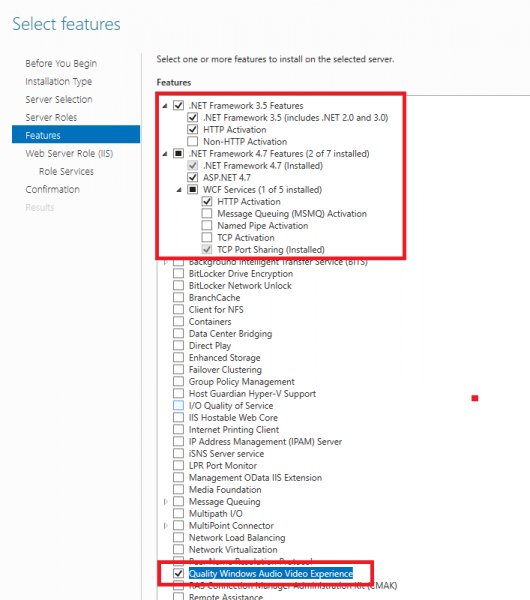Check Named Pipe Activation checkbox
The width and height of the screenshot is (530, 600).
pos(207,225)
